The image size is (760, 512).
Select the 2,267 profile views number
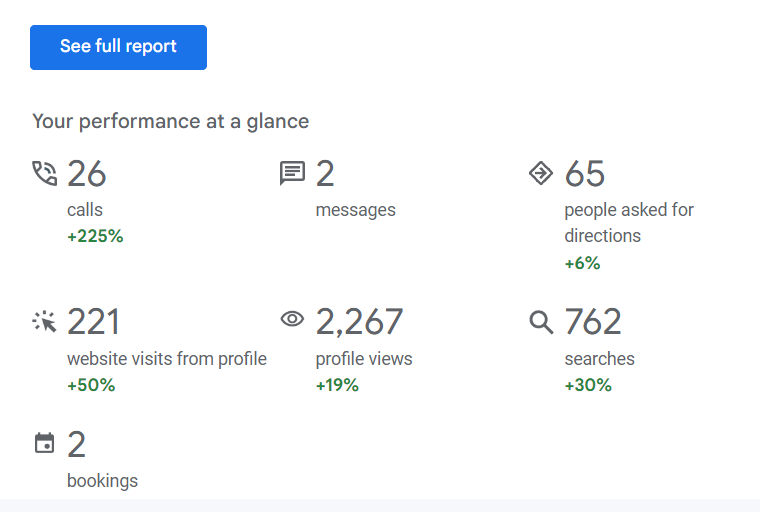click(x=359, y=321)
